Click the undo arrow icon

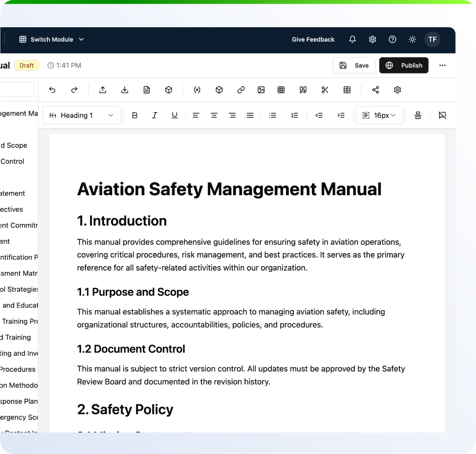coord(52,90)
